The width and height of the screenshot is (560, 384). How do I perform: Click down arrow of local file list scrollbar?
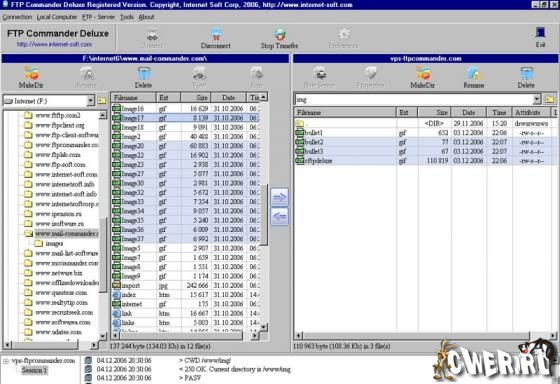click(x=264, y=326)
